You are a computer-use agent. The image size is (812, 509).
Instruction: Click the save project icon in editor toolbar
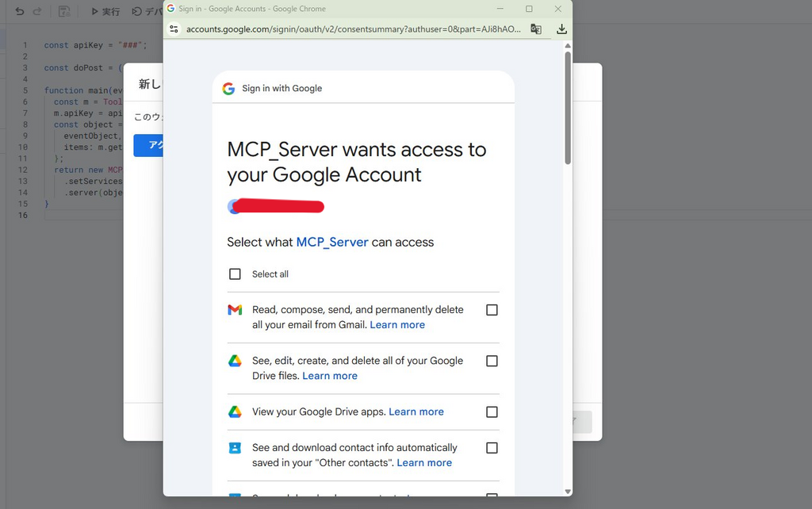[64, 12]
